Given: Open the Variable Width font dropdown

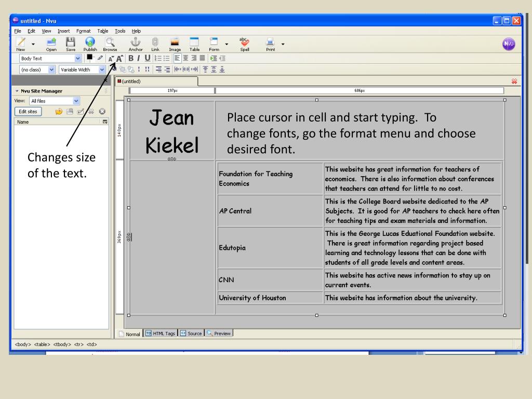Looking at the screenshot, I should tap(82, 70).
